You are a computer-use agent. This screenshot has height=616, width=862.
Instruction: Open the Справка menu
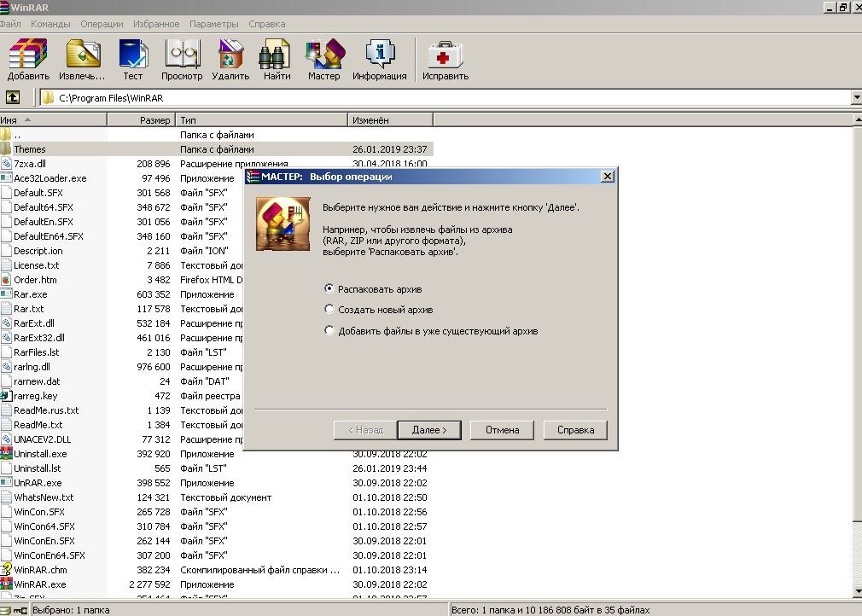[266, 24]
